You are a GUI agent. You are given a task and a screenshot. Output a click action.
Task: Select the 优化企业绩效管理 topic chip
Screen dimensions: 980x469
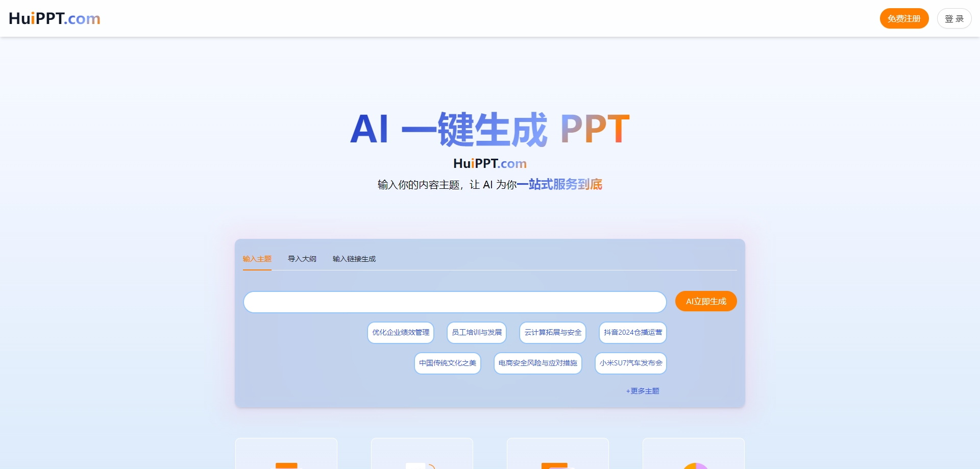(400, 332)
